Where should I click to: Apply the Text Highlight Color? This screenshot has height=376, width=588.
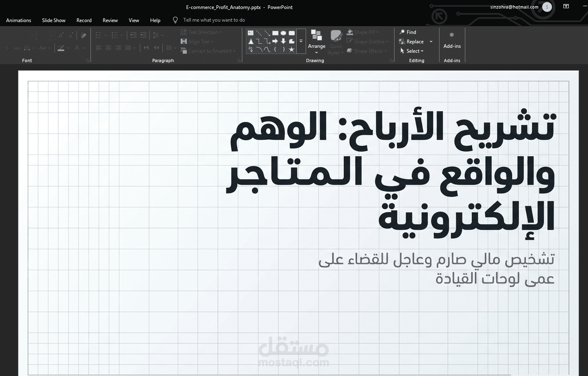[61, 48]
